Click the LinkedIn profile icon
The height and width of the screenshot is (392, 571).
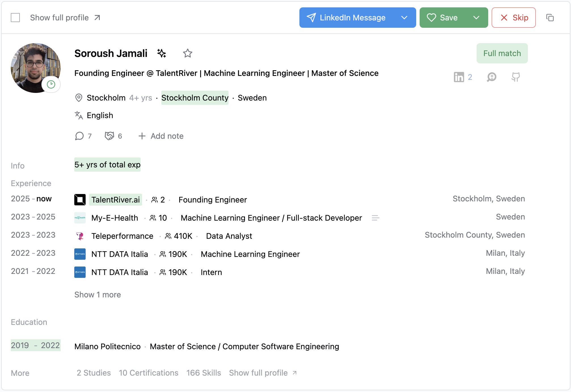(459, 77)
